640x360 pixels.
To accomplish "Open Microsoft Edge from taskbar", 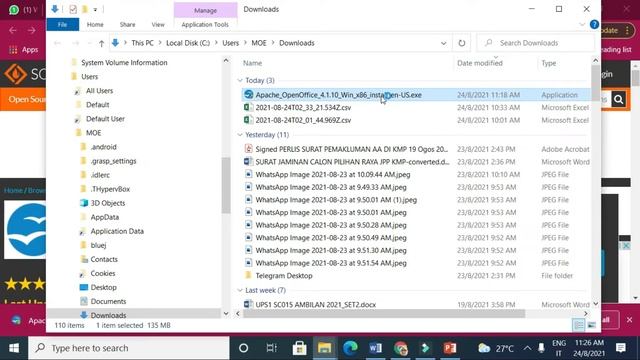I will tap(350, 348).
